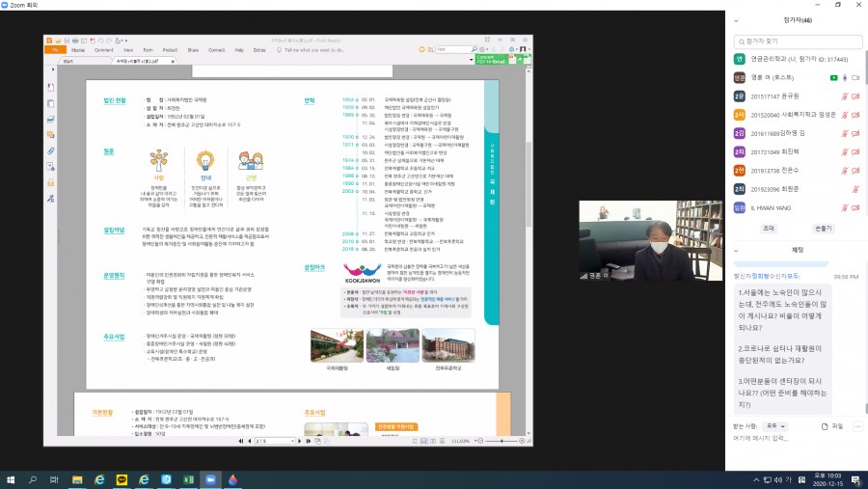Open the Share ribbon tab

[x=193, y=50]
